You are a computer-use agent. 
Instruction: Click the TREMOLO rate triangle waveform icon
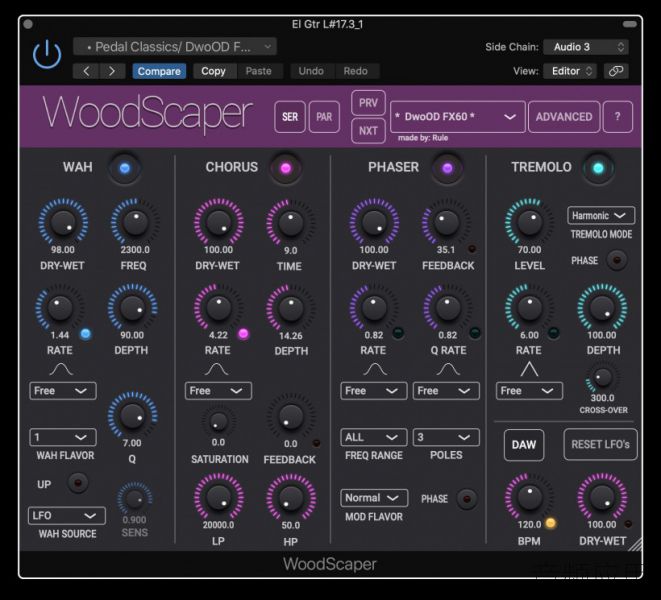tap(529, 369)
